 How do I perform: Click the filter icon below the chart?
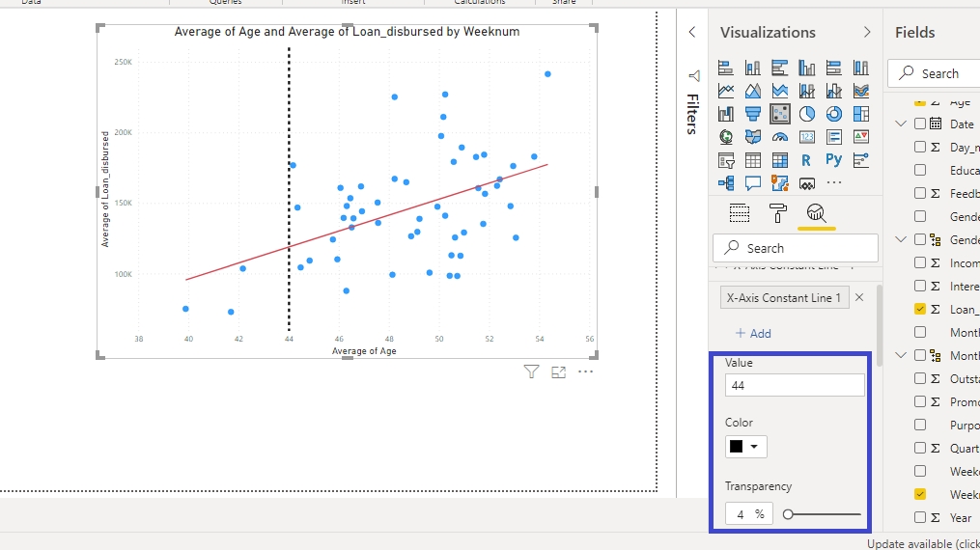[531, 371]
